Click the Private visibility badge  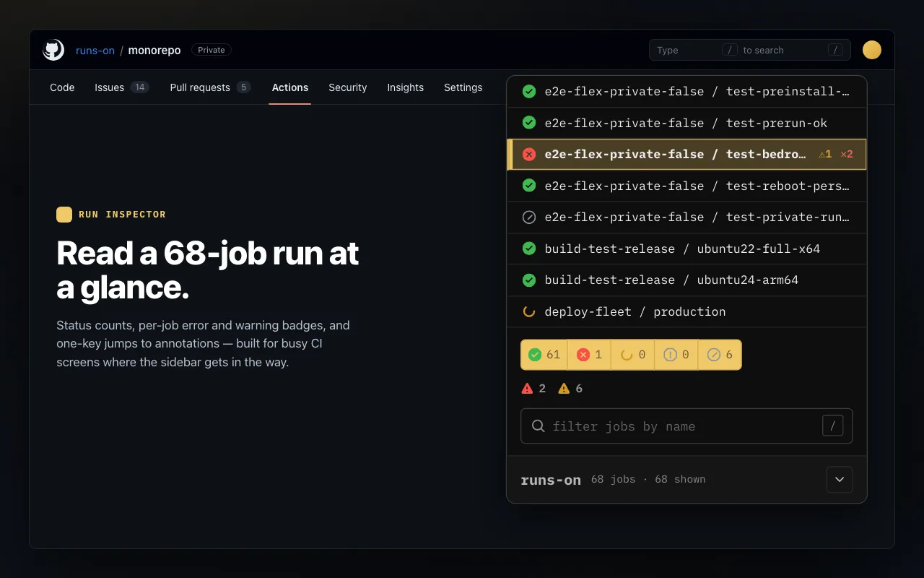click(x=212, y=50)
